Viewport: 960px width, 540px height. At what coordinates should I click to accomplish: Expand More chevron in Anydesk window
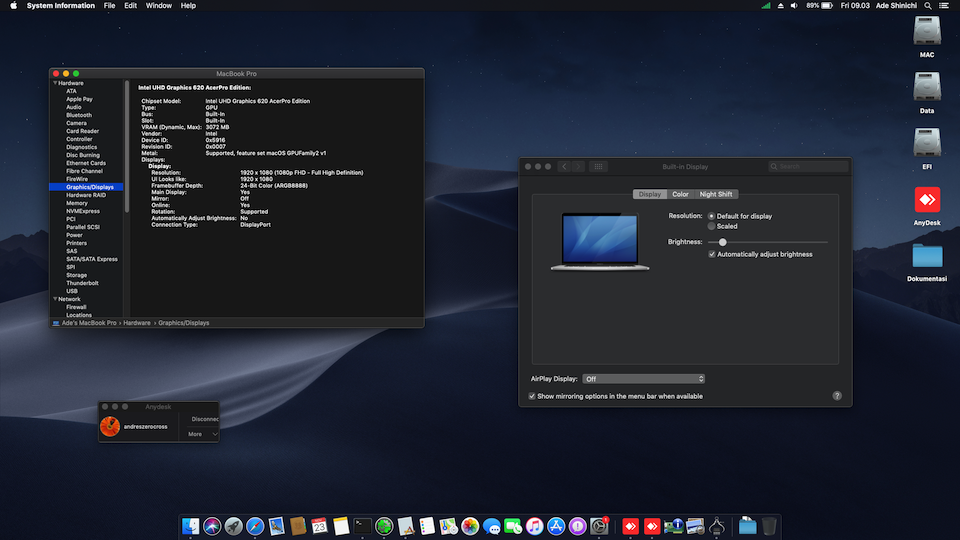215,434
